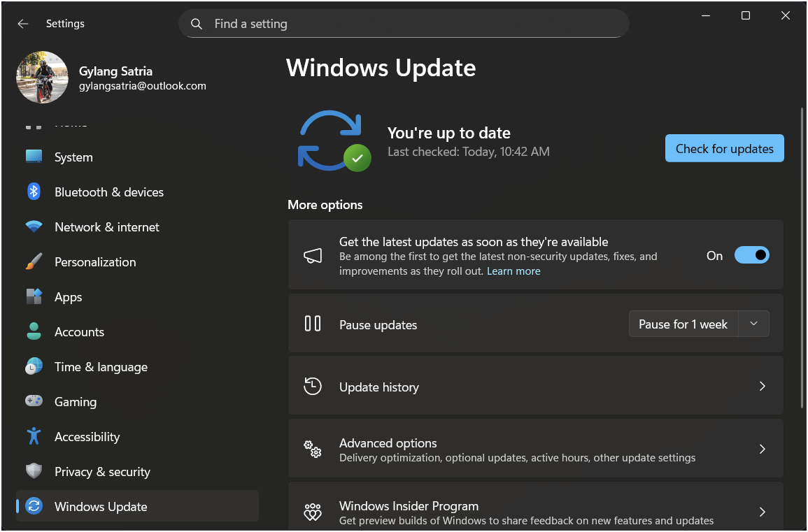Click the Personalization paintbrush icon
This screenshot has height=532, width=808.
click(34, 261)
